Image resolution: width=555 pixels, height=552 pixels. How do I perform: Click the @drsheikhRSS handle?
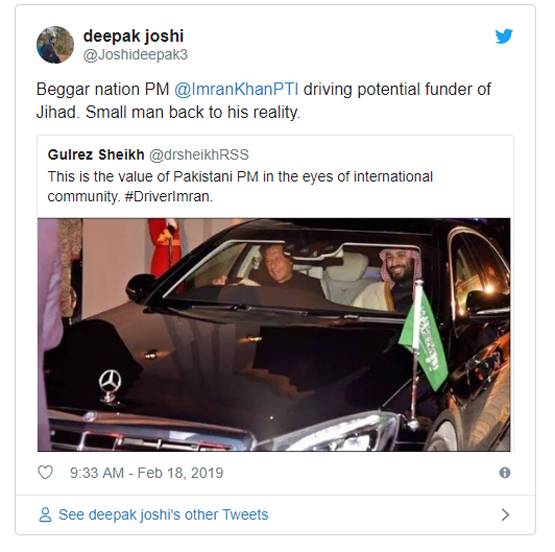[x=199, y=155]
